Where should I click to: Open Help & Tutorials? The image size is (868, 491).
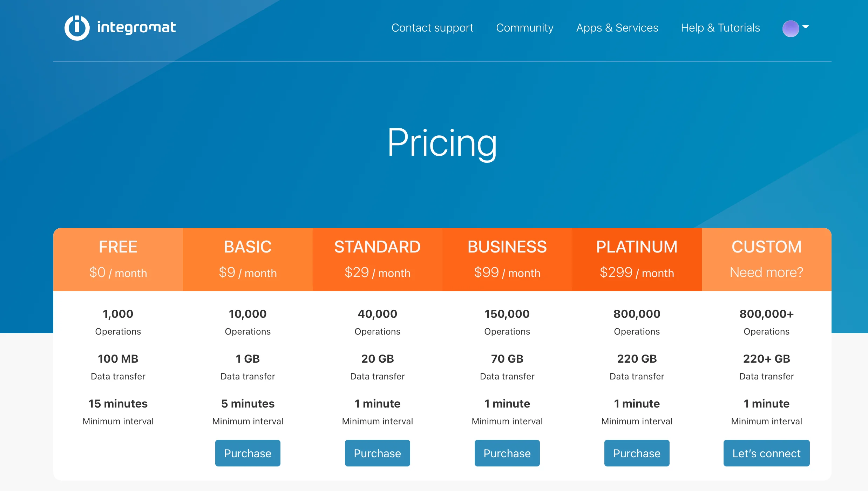pos(720,28)
